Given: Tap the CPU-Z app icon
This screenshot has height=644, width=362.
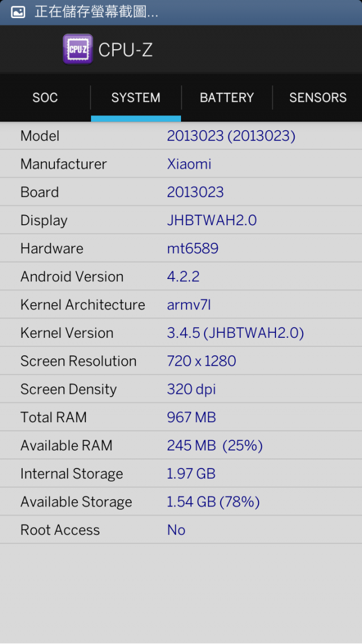Looking at the screenshot, I should pyautogui.click(x=78, y=49).
